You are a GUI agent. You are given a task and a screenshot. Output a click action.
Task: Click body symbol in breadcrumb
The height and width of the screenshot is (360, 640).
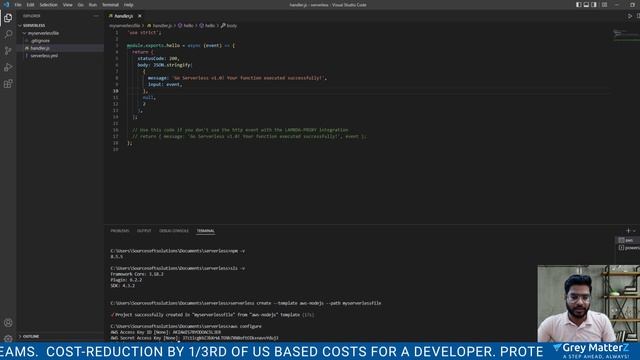click(x=229, y=26)
